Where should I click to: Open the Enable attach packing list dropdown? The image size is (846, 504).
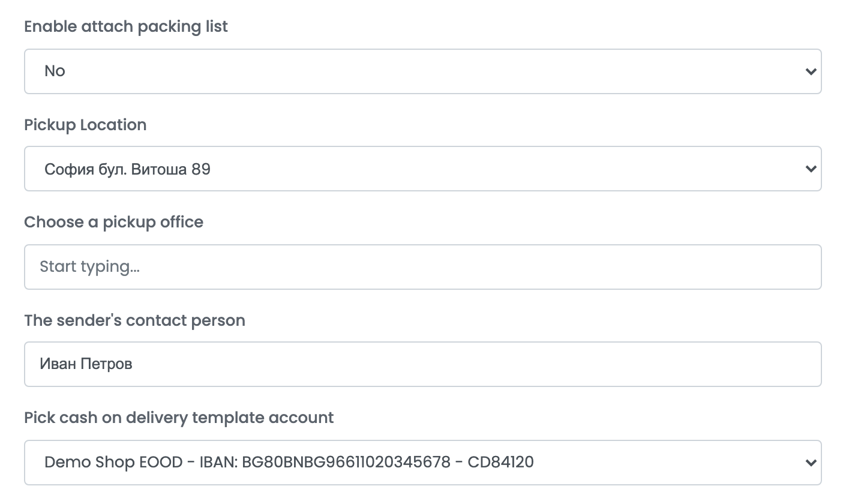[x=422, y=71]
